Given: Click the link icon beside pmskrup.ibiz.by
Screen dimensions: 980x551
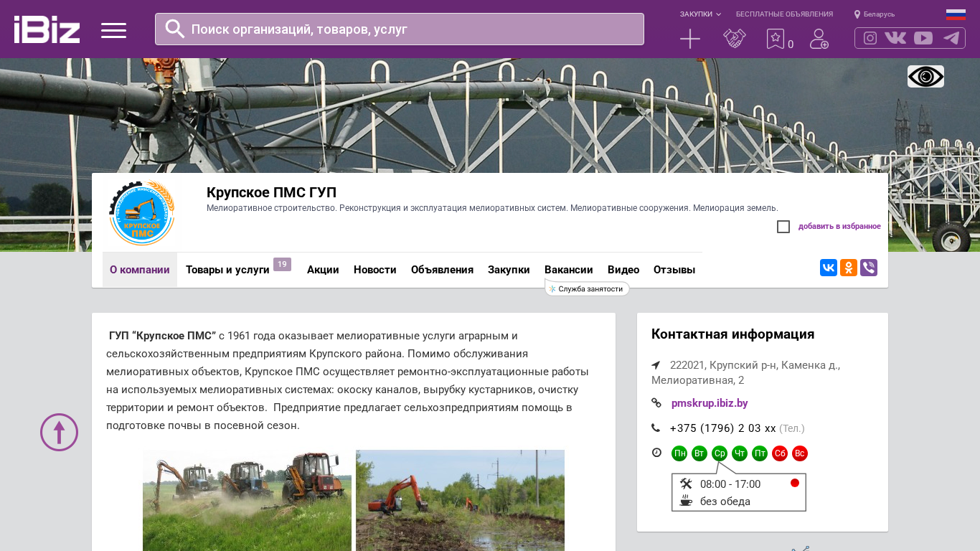Looking at the screenshot, I should [x=656, y=403].
